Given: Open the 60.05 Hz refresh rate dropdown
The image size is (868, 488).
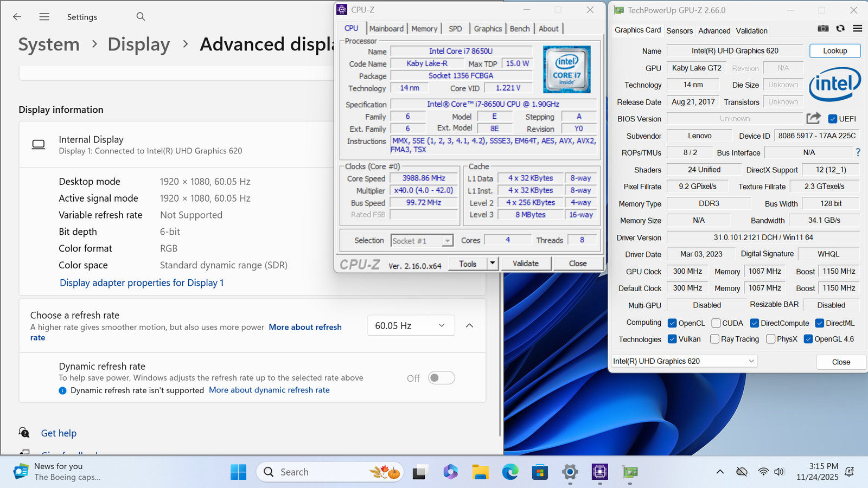Looking at the screenshot, I should [411, 326].
